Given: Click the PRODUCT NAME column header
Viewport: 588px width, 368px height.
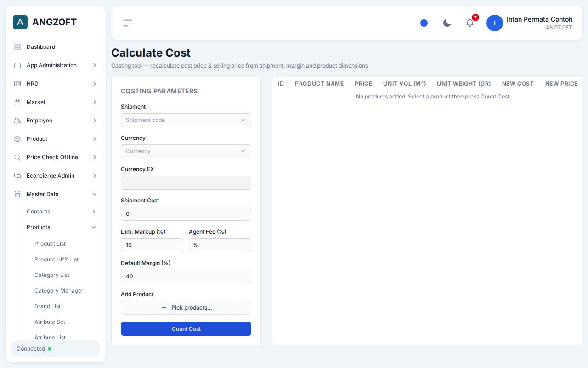Looking at the screenshot, I should click(319, 84).
